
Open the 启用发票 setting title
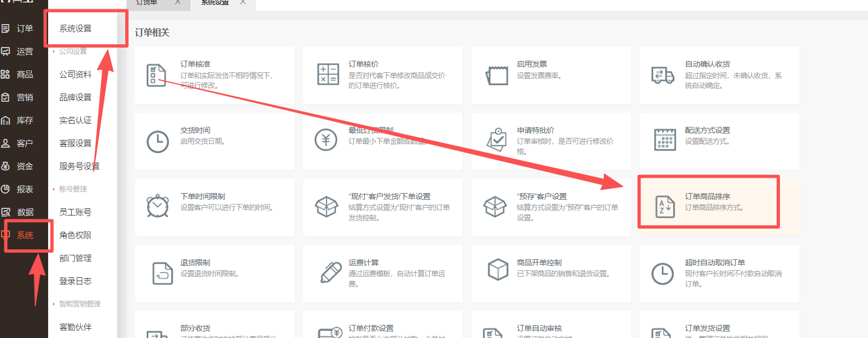(532, 64)
